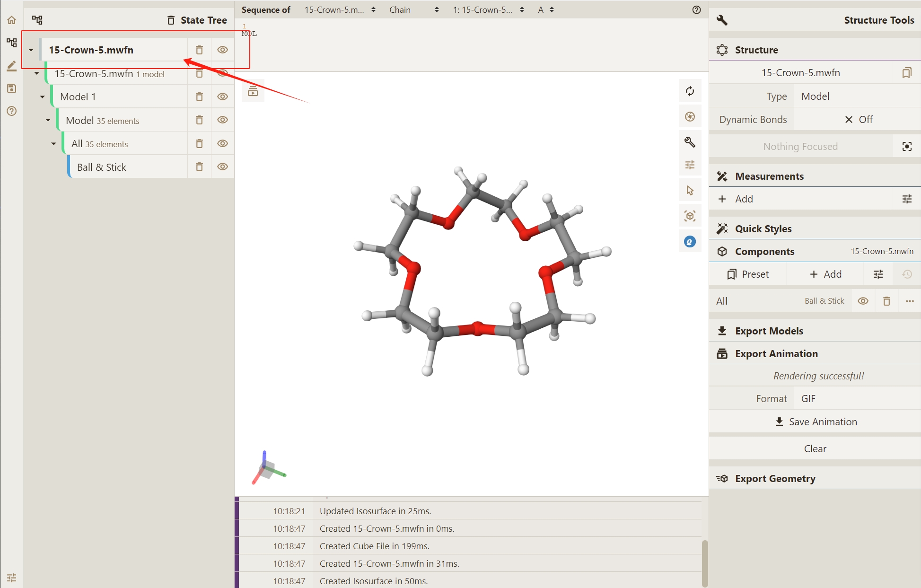
Task: Collapse the Model 35 elements tree node
Action: pos(48,121)
